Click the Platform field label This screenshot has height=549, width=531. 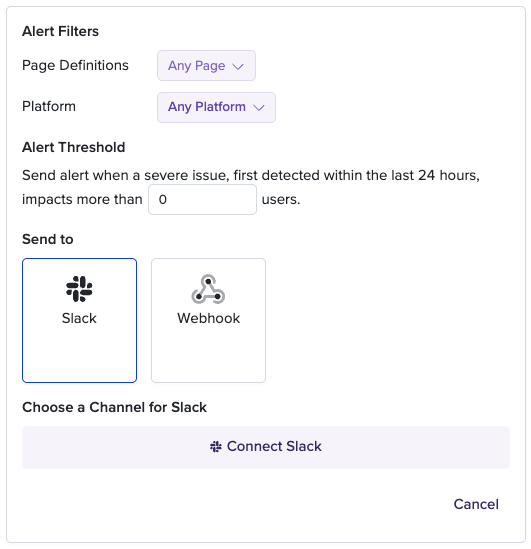pos(49,106)
